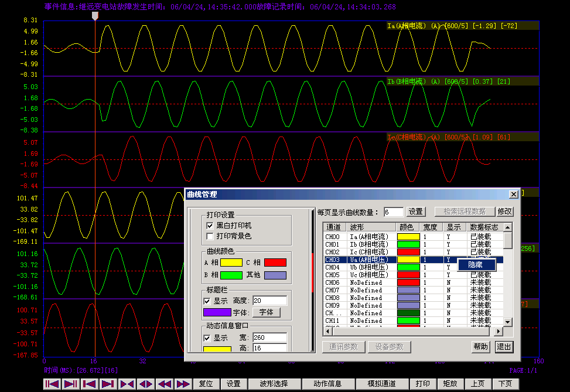Viewport: 570px width, 392px height.
Task: Click the fast forward double-arrow icon
Action: (x=183, y=384)
